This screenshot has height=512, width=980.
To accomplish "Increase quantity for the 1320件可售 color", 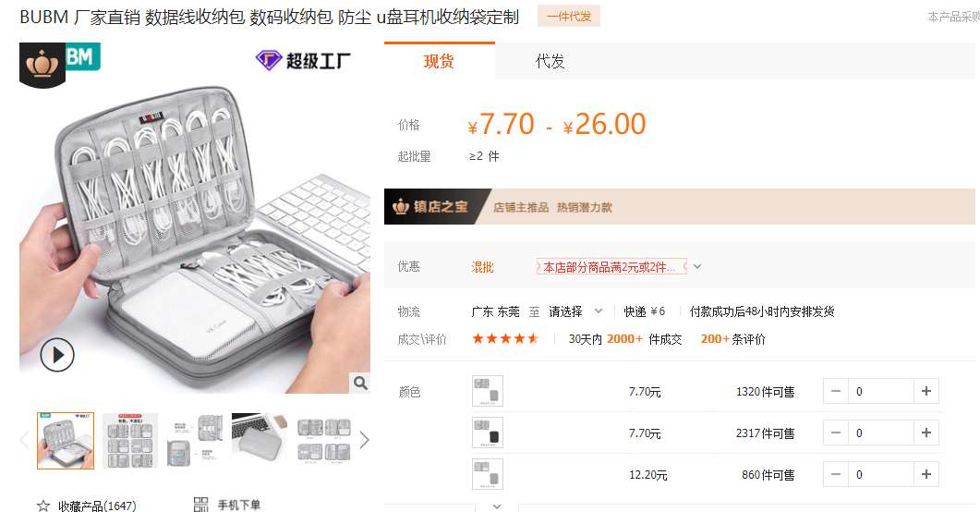I will 926,391.
